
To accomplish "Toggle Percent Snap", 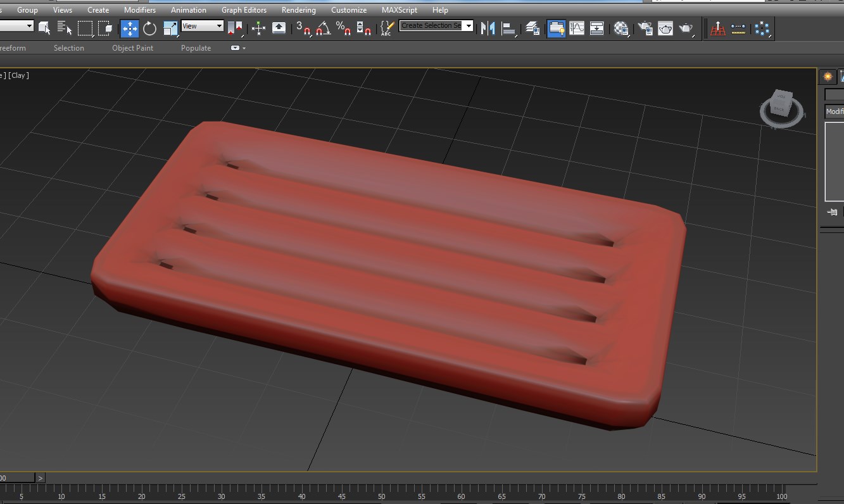I will pyautogui.click(x=344, y=28).
